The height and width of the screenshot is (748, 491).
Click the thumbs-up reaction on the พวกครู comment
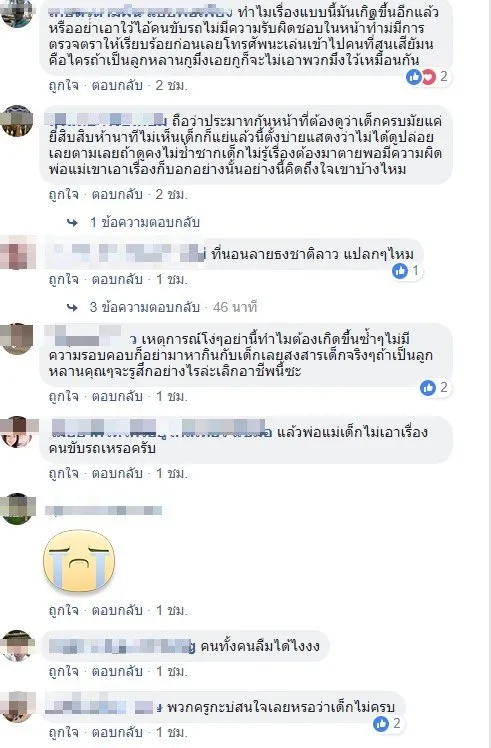click(381, 724)
